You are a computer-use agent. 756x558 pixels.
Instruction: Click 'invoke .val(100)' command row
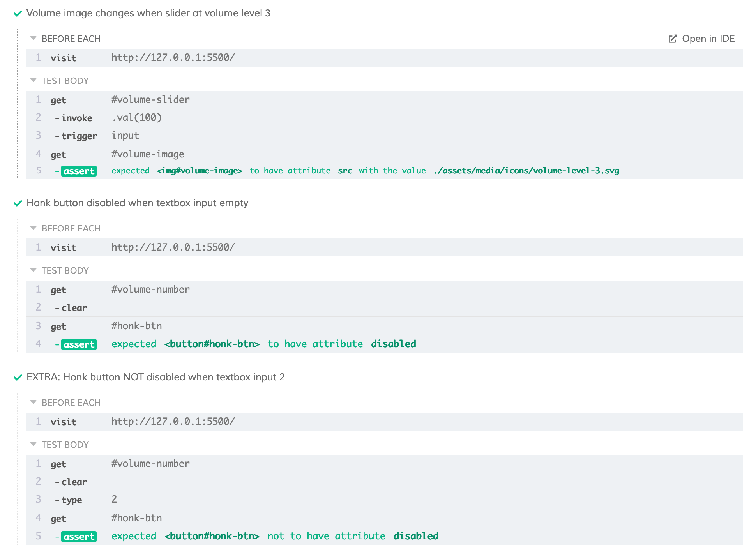point(384,118)
